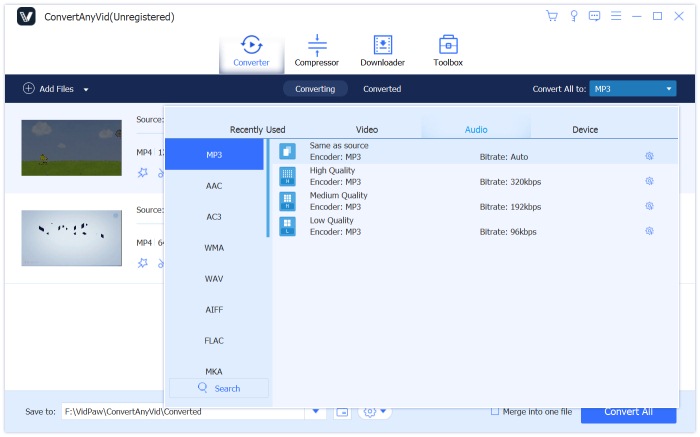Open the preferences gear dropdown

374,412
